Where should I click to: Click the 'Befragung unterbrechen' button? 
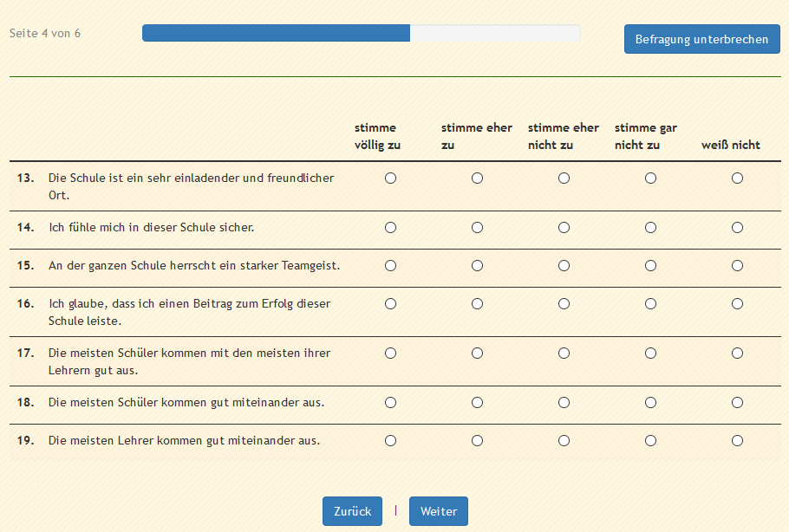[x=702, y=39]
